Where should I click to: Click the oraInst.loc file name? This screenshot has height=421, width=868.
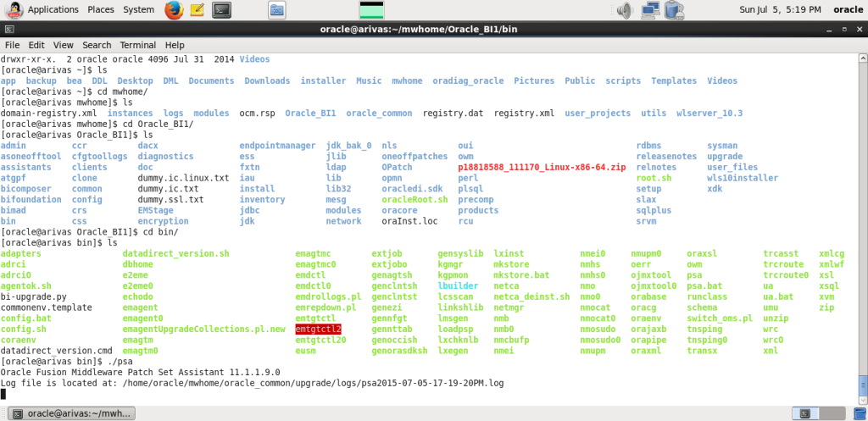pyautogui.click(x=409, y=221)
